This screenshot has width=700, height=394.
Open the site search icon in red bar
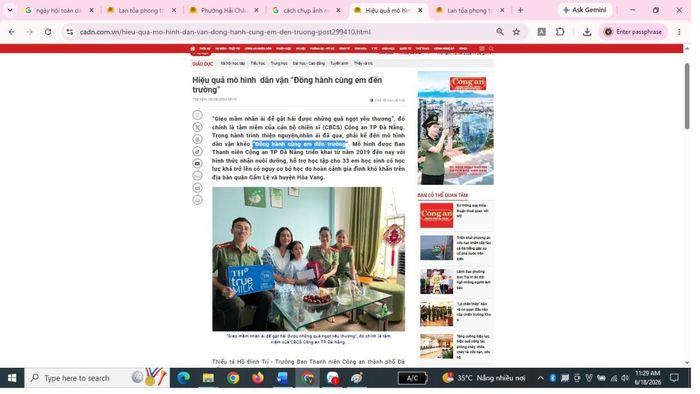click(x=491, y=48)
